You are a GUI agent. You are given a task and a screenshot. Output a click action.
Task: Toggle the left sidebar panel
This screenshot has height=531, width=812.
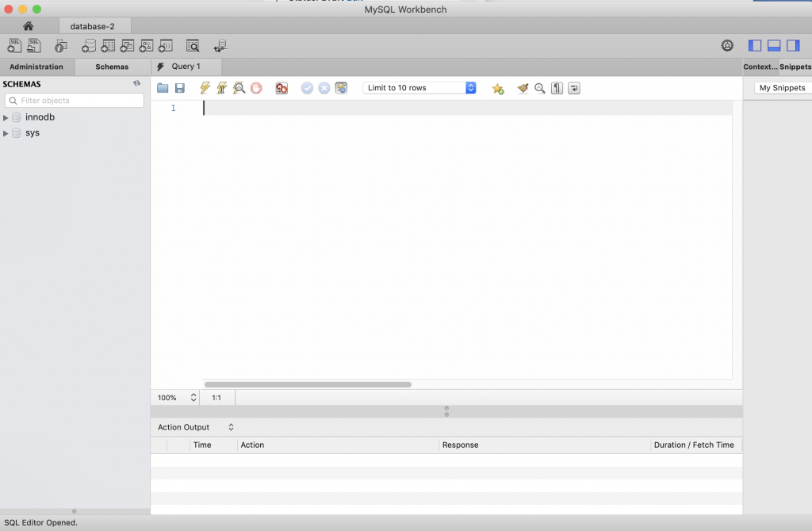[x=755, y=45]
